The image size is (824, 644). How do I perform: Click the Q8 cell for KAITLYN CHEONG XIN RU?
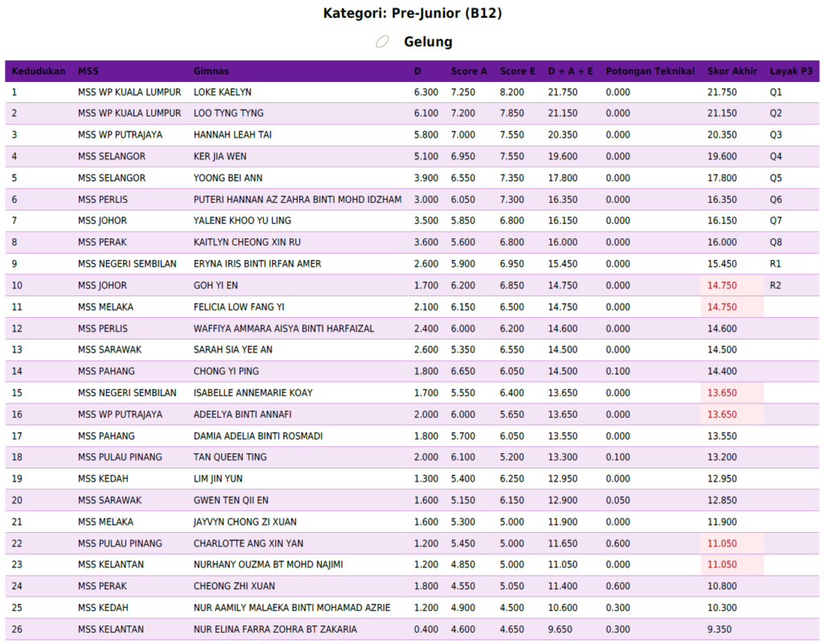(776, 242)
